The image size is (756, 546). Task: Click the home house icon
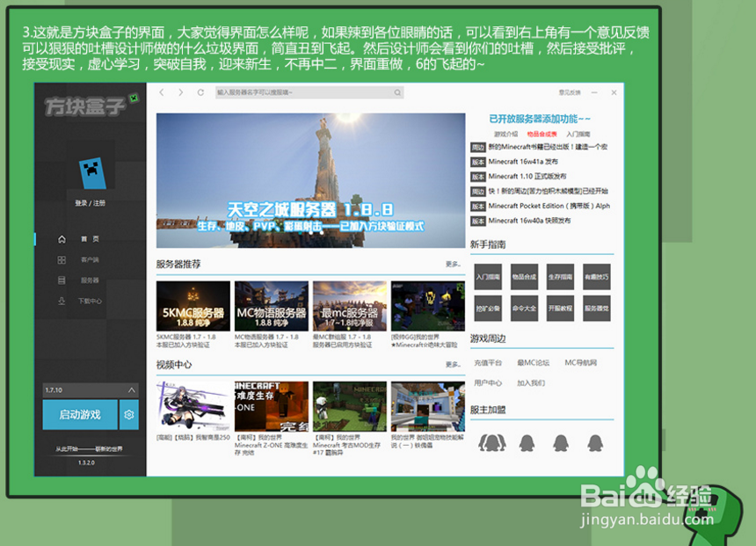click(x=62, y=239)
